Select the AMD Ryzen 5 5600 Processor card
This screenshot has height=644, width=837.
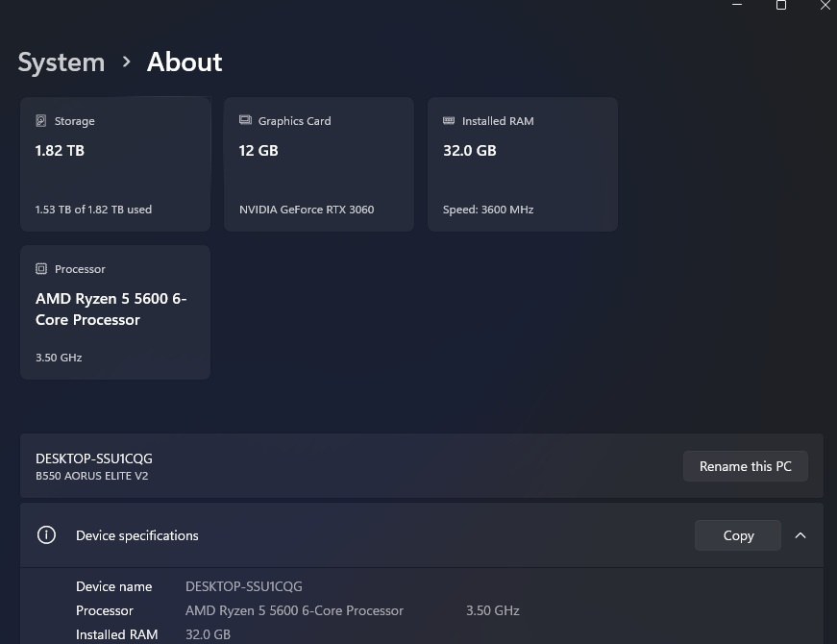tap(115, 311)
